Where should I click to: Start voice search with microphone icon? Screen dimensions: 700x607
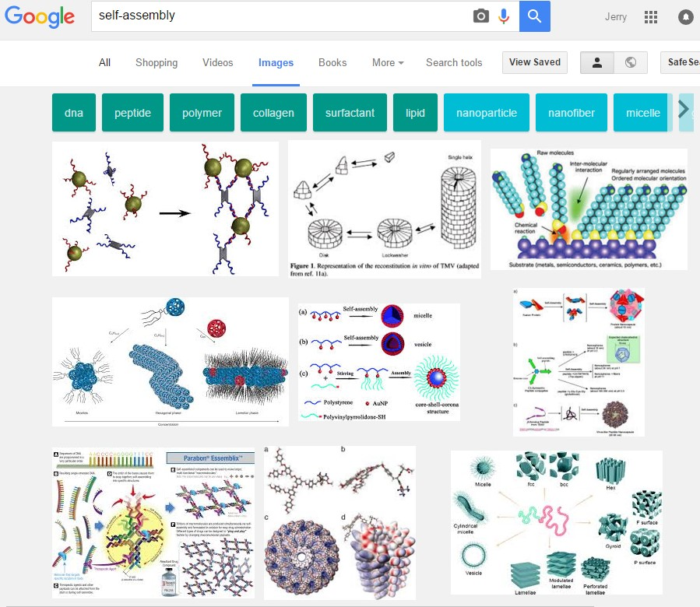(504, 16)
